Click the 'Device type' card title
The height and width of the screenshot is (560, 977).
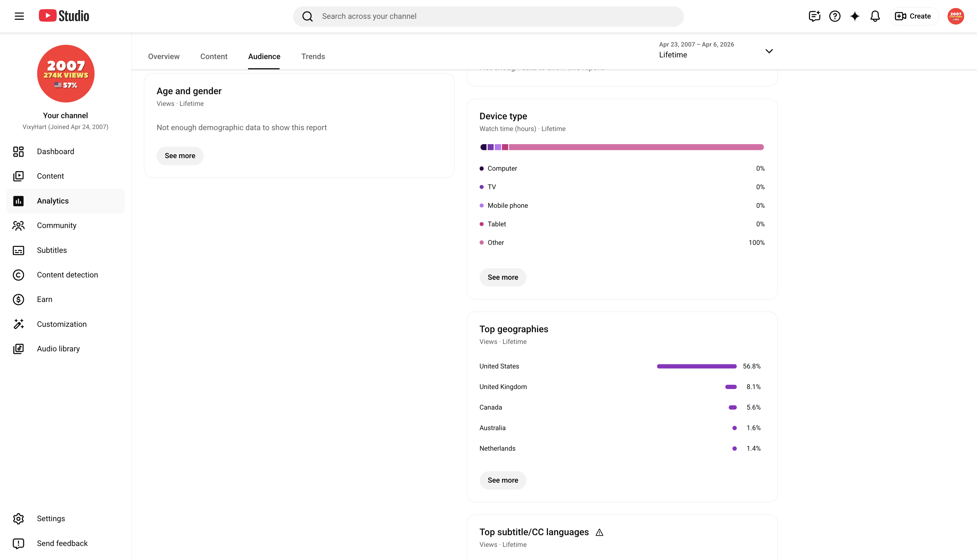tap(503, 116)
